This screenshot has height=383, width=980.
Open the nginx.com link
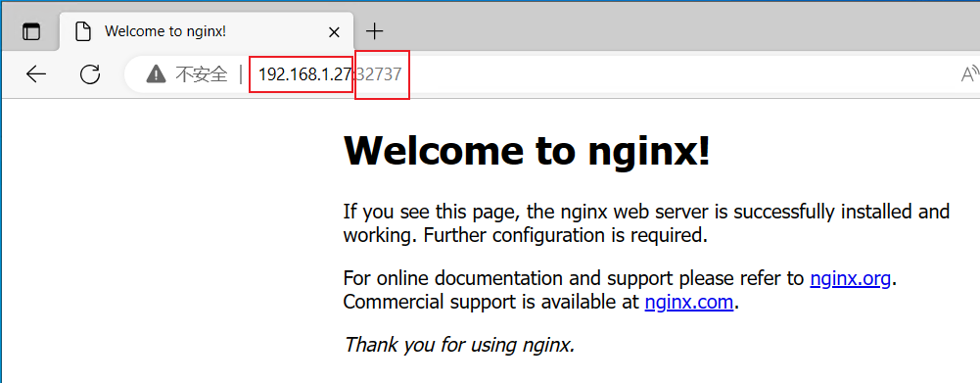tap(689, 303)
